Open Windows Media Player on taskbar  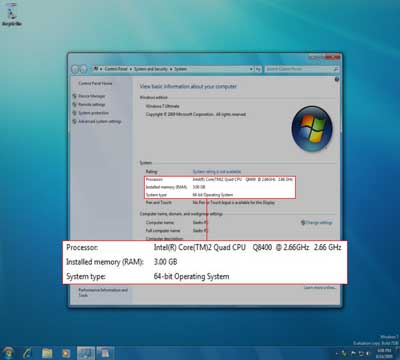tap(66, 353)
